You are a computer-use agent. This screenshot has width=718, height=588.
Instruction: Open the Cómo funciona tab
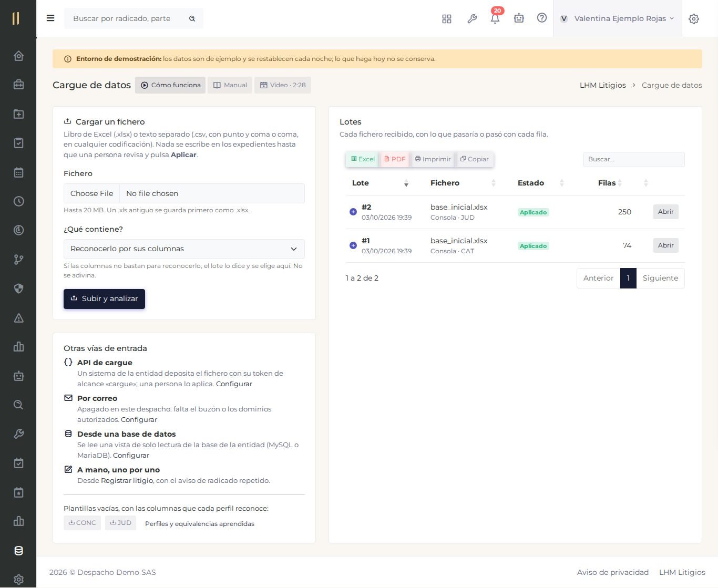point(170,85)
